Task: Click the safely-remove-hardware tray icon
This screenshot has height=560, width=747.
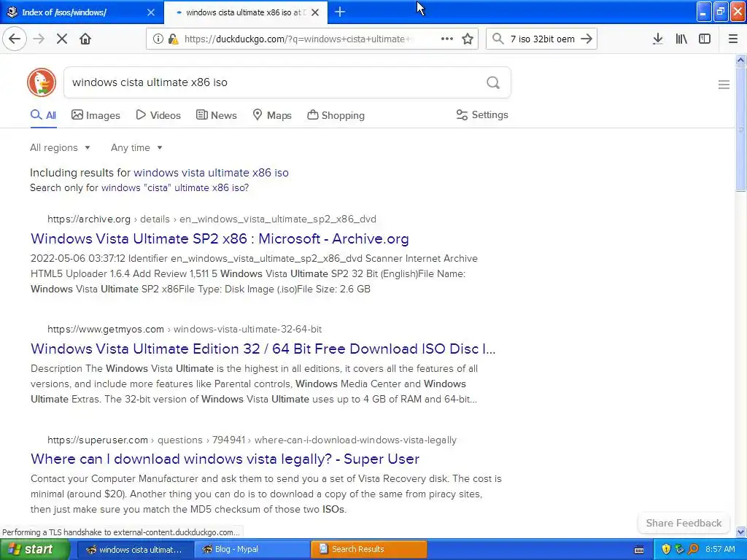Action: click(680, 549)
